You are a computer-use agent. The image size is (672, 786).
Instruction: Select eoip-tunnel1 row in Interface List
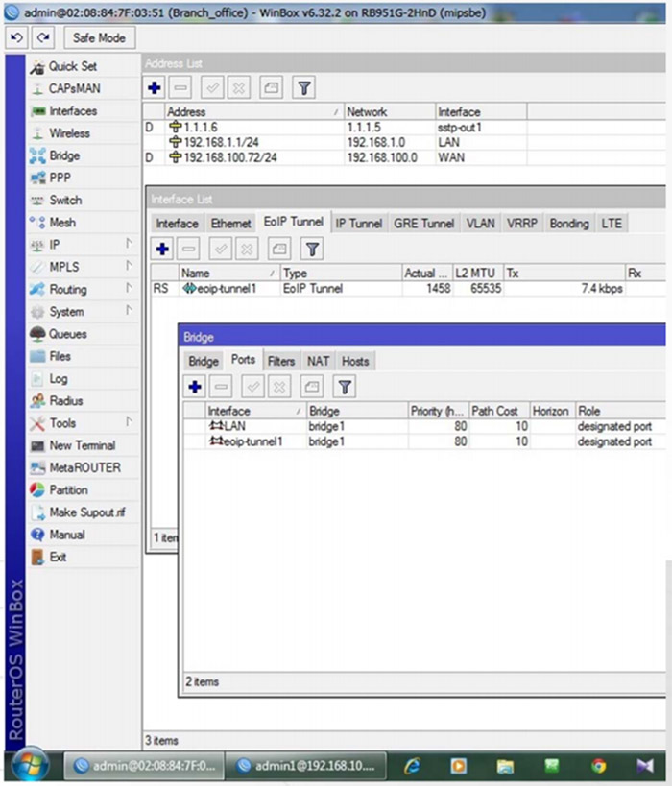pos(408,289)
